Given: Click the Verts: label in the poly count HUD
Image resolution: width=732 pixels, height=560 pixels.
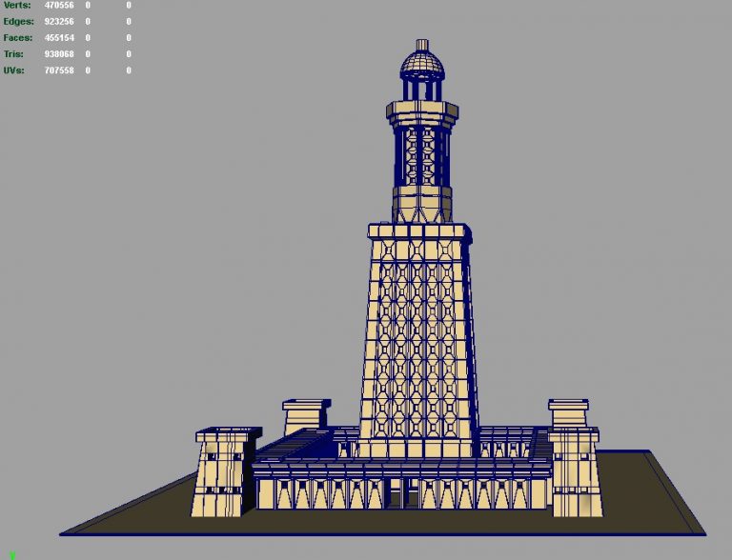Looking at the screenshot, I should point(17,5).
